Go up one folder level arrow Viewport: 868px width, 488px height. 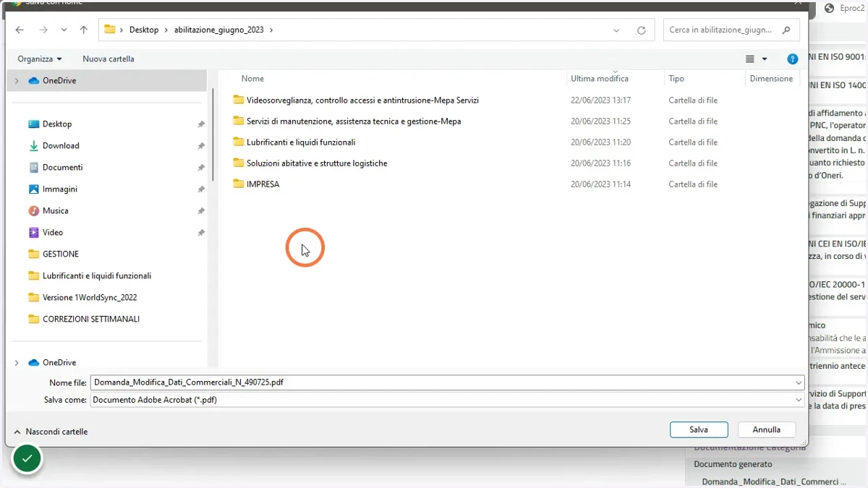[x=84, y=30]
